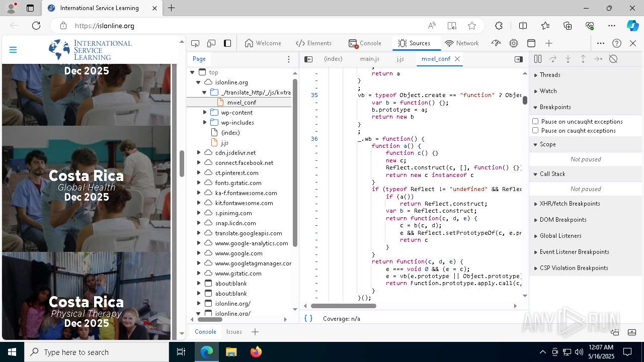
Task: Refresh the page
Action: pos(36,26)
